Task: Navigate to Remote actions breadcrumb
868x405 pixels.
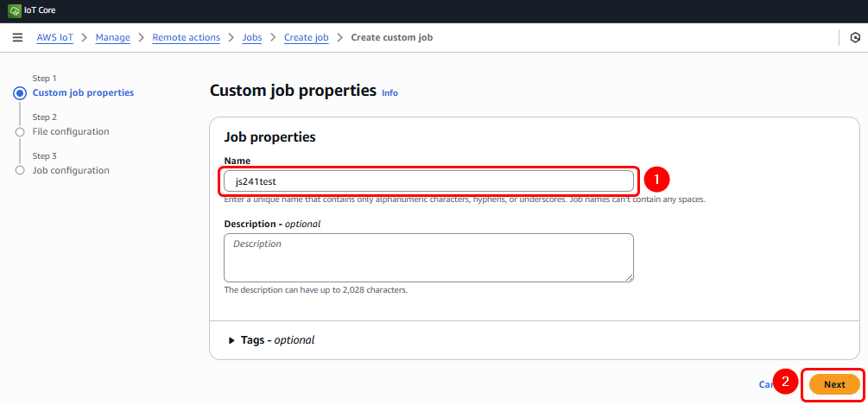Action: pos(186,37)
